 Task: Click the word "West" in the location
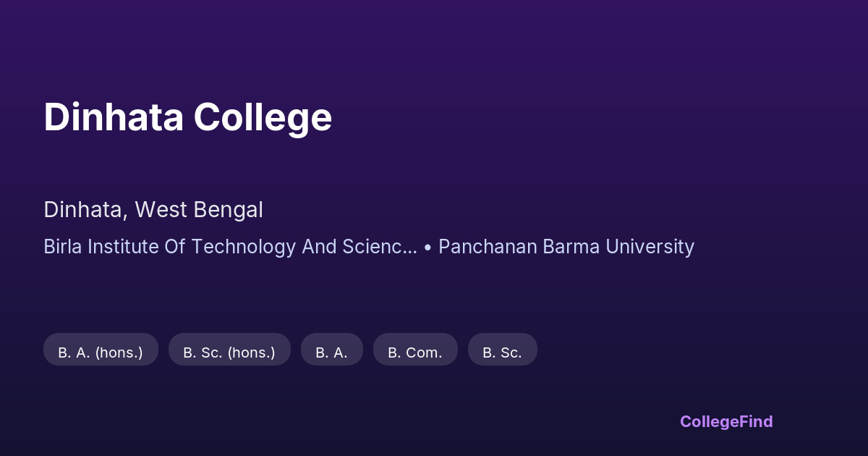tap(159, 210)
